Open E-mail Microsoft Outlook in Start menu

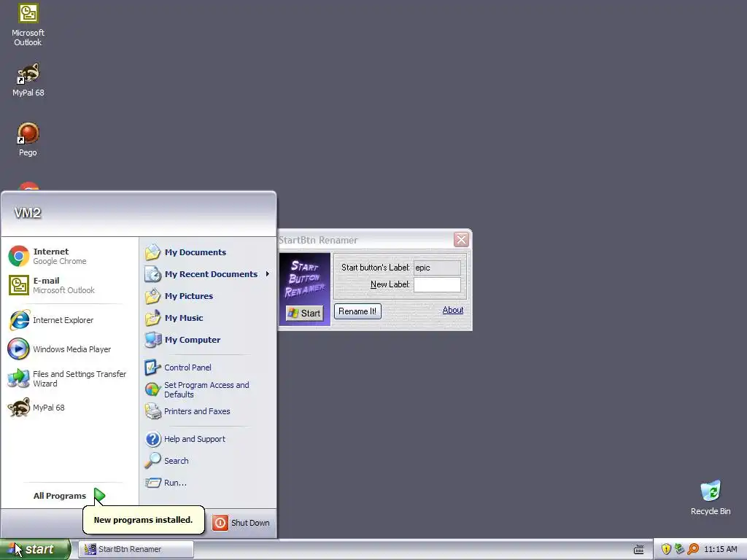[x=69, y=285]
